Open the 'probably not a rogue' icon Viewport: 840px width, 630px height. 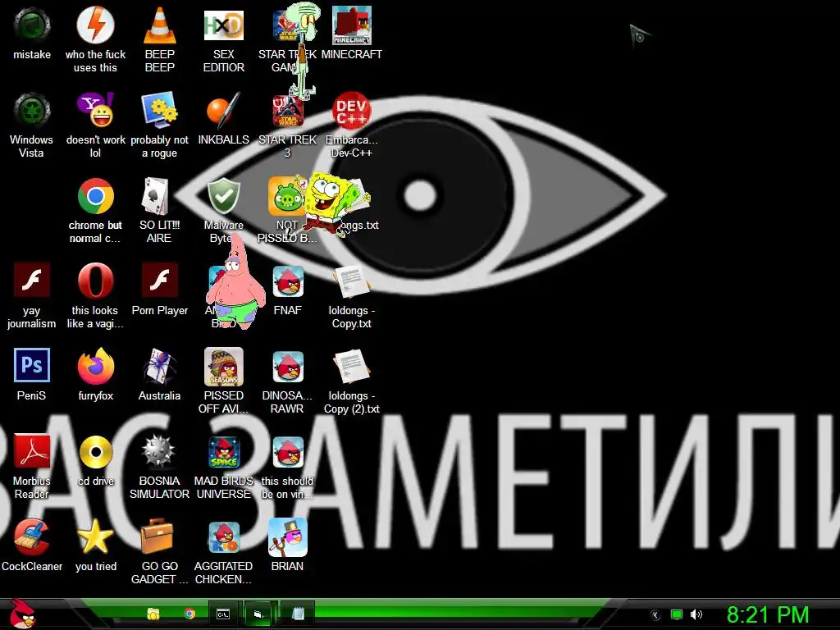pyautogui.click(x=160, y=111)
